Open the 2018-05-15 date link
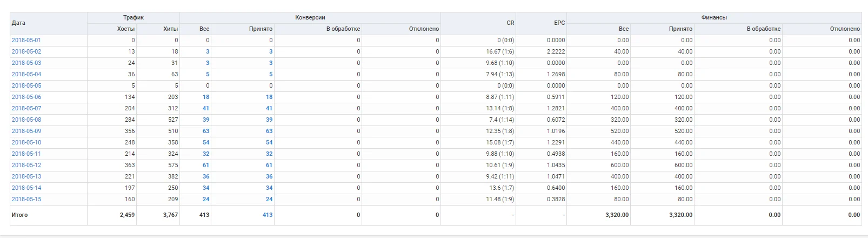 [x=26, y=199]
